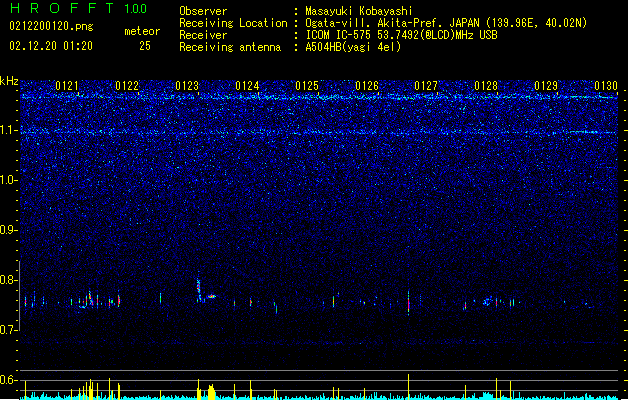This screenshot has width=629, height=400.
Task: Click the green meteor label above the count
Action: (142, 31)
